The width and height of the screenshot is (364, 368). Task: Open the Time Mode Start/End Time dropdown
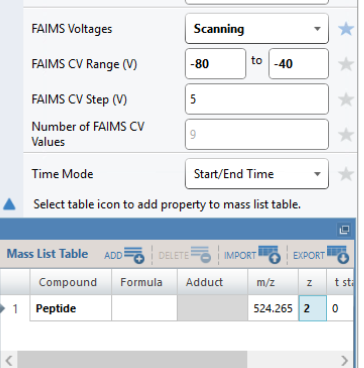pyautogui.click(x=257, y=174)
